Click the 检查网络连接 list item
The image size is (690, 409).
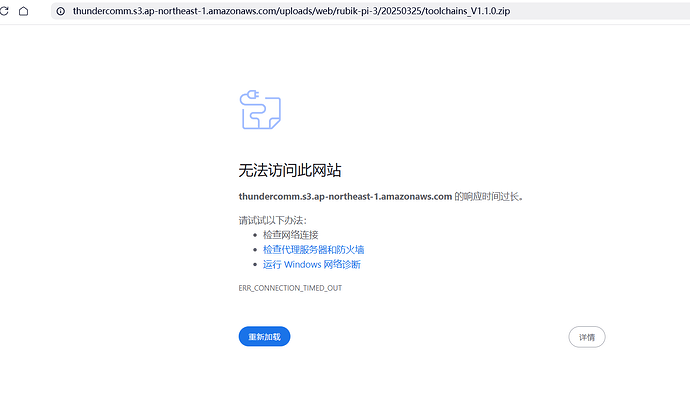tap(292, 234)
